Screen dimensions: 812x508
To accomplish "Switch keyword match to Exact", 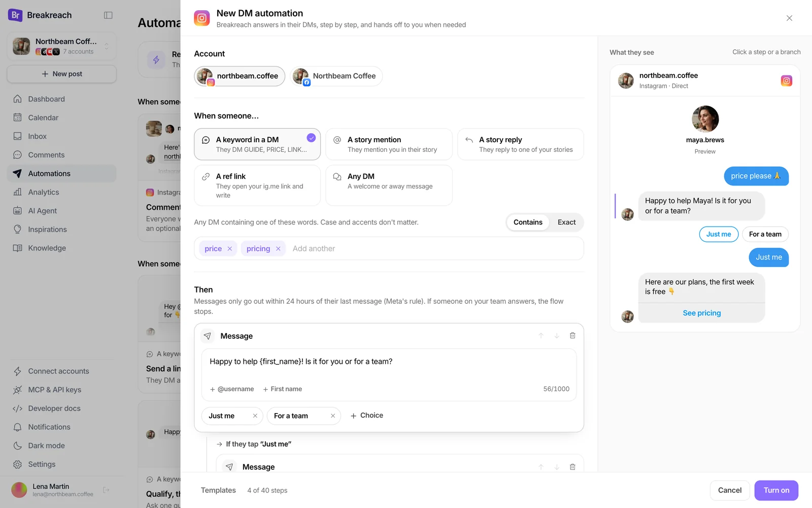I will tap(566, 222).
